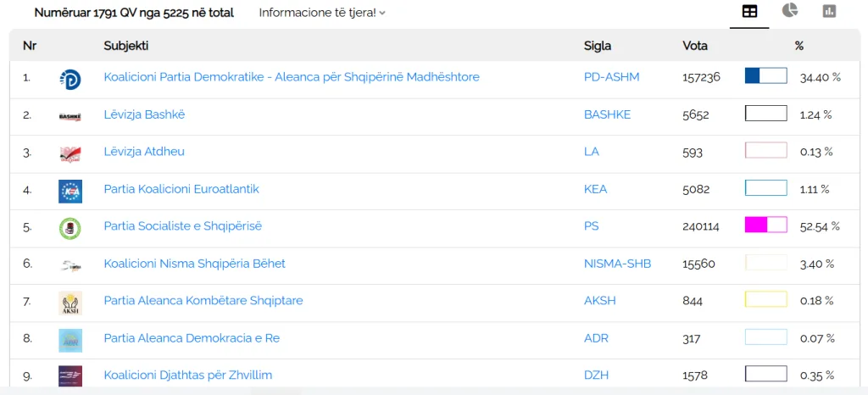
Task: Open Koalicioni Nisma Shqipëria Bëhet link
Action: (x=195, y=264)
